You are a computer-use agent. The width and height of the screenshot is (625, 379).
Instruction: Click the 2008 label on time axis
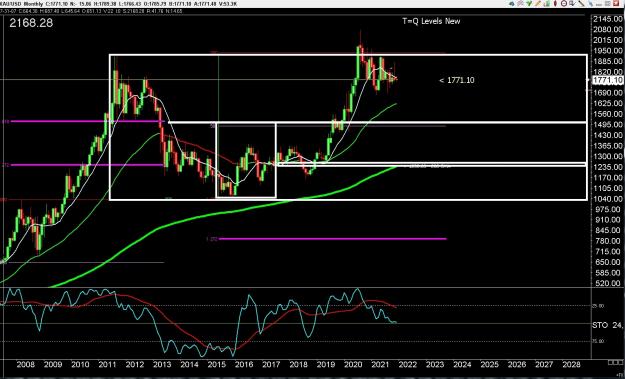(26, 365)
